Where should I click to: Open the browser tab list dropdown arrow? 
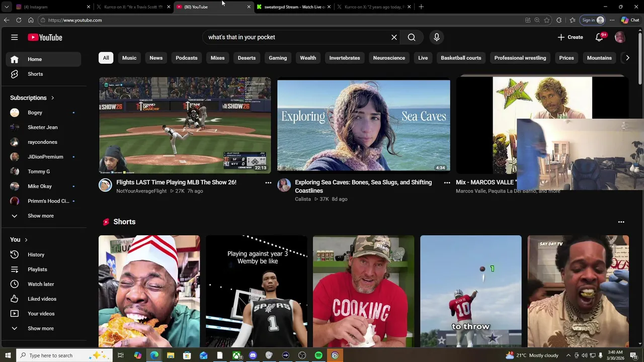[7, 7]
